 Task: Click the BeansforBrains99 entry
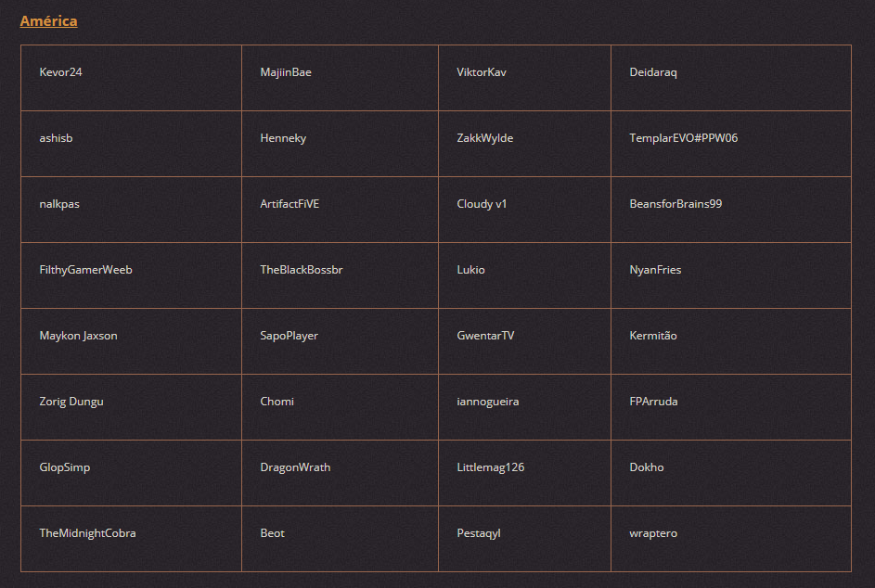pos(676,204)
